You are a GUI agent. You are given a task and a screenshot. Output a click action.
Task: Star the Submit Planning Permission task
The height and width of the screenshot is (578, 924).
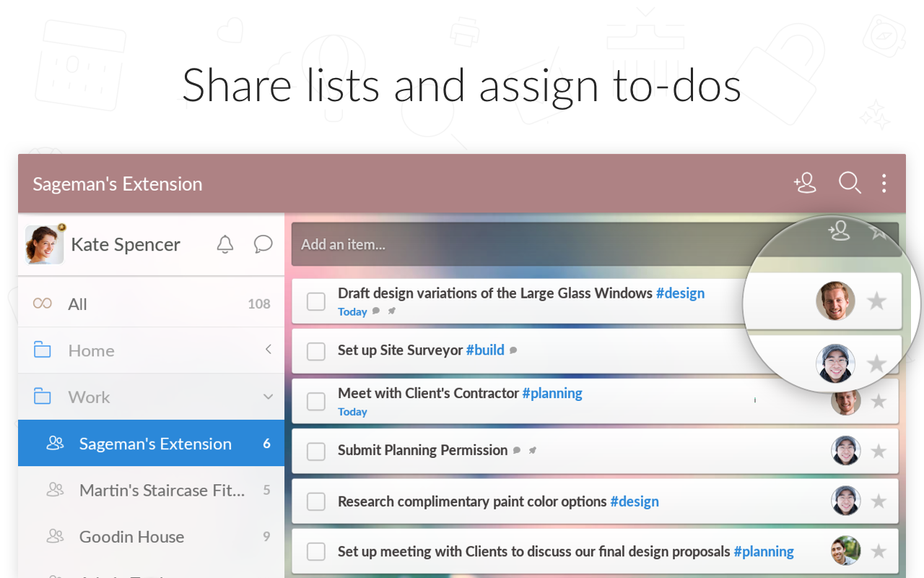point(878,450)
